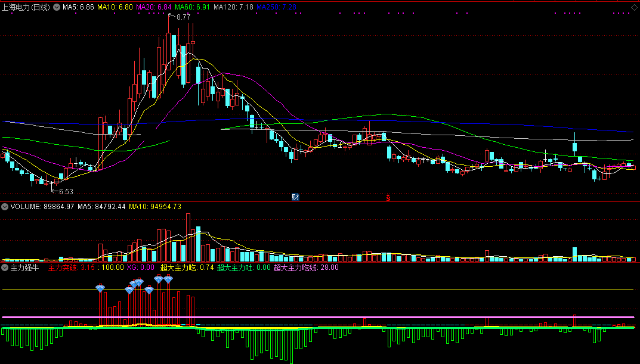Screen dimensions: 640x364
Task: Click the MA5: 6.86 label
Action: [78, 7]
